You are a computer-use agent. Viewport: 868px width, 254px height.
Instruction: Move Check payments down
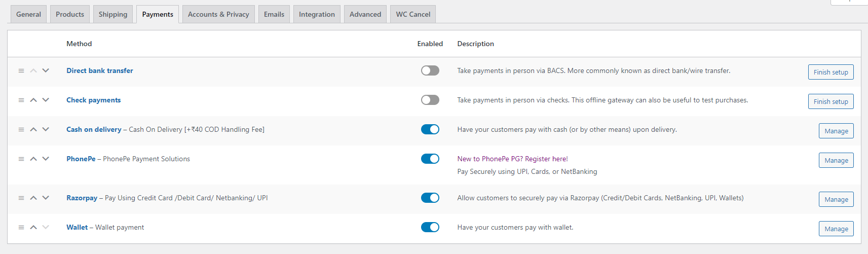coord(46,100)
